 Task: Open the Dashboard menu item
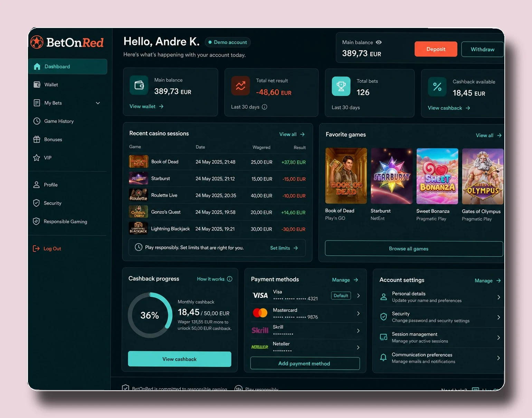point(68,67)
